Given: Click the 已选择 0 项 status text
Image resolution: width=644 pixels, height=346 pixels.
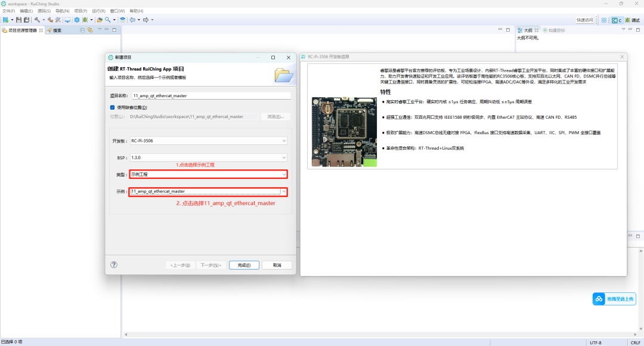Looking at the screenshot, I should 11,342.
